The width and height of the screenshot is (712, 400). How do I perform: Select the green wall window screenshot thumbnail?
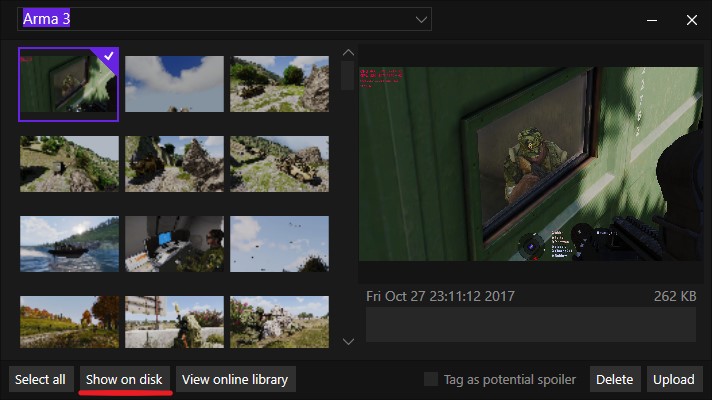pyautogui.click(x=69, y=84)
